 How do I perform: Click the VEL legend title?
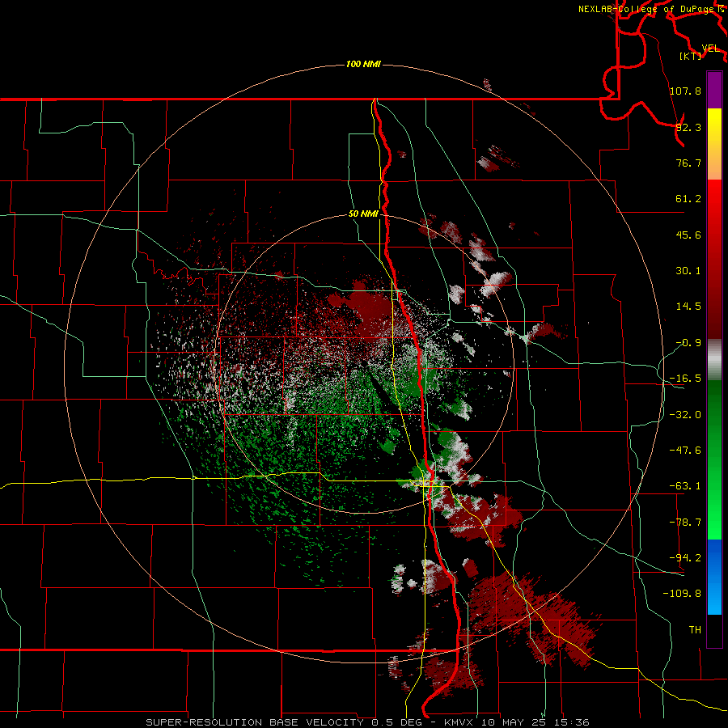point(710,49)
